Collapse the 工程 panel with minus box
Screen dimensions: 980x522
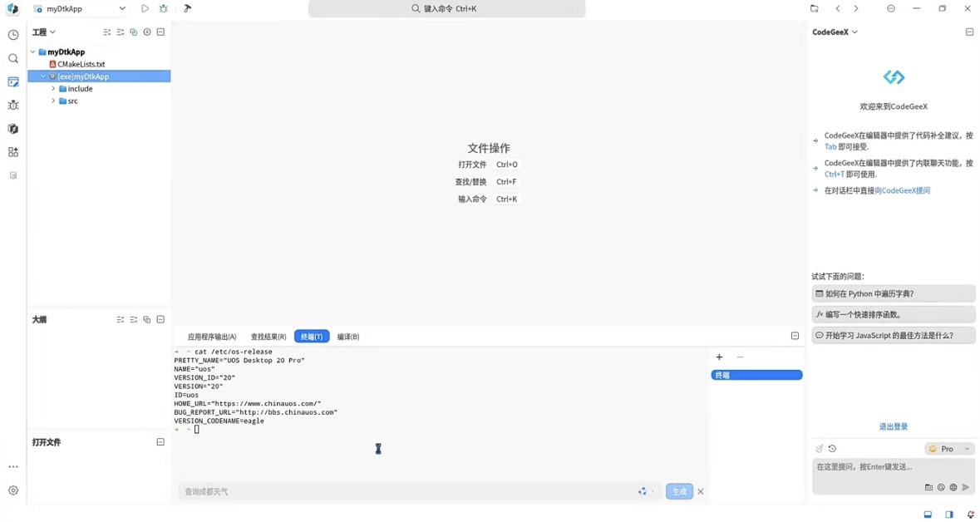click(160, 32)
